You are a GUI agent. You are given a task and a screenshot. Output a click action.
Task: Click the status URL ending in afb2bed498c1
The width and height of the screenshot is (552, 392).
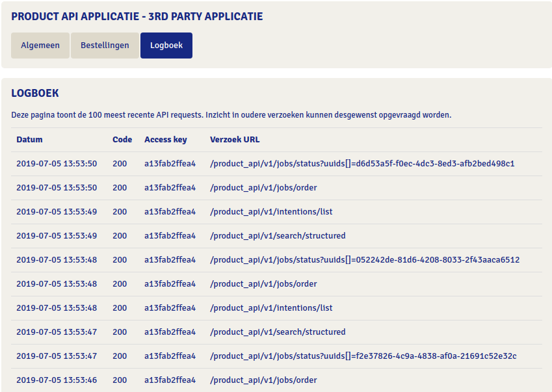coord(362,164)
